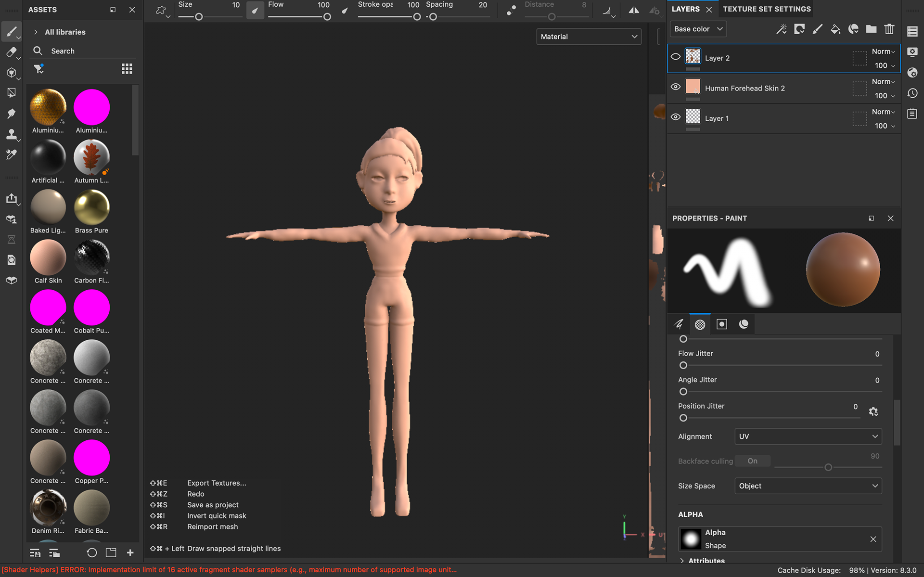Image resolution: width=924 pixels, height=577 pixels.
Task: Select the Eraser tool in left toolbar
Action: tap(12, 52)
